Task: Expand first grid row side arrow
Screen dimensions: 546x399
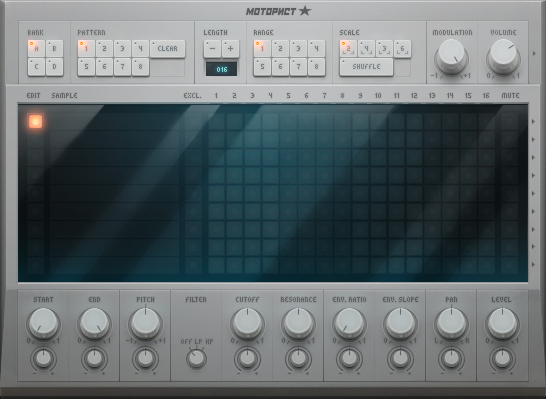Action: pos(533,122)
